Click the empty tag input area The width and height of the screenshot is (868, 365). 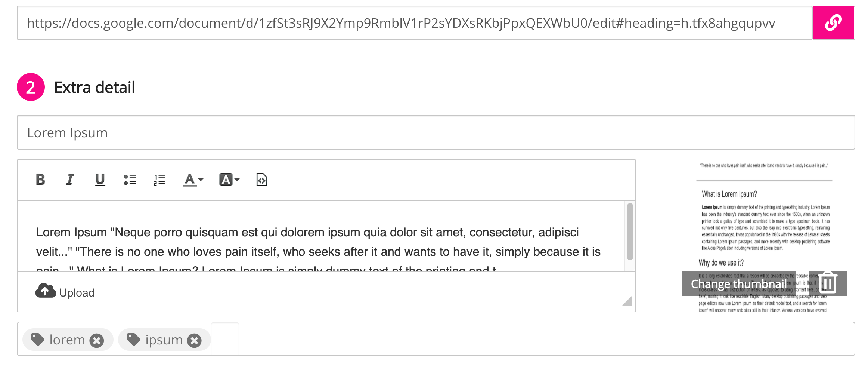(523, 339)
